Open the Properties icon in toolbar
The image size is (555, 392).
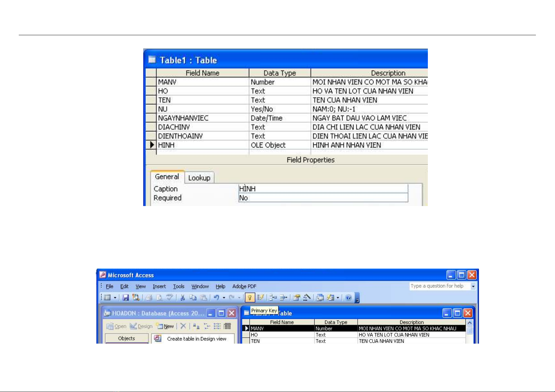click(296, 298)
